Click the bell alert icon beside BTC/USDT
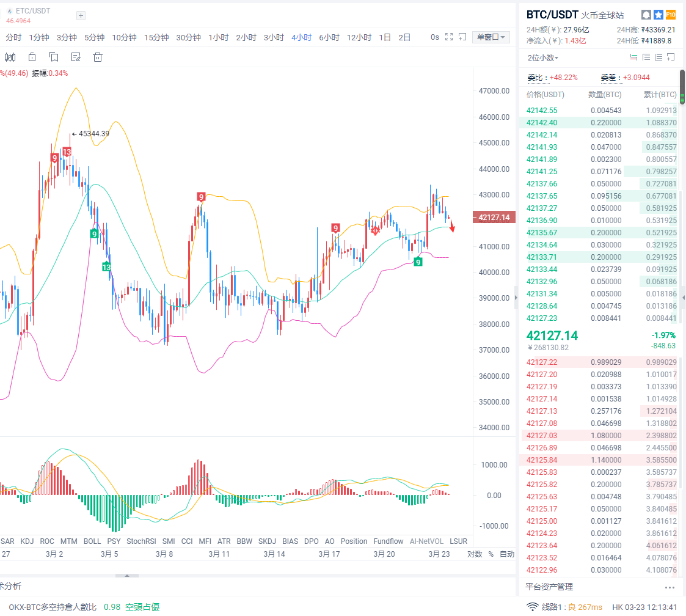The height and width of the screenshot is (616, 686). click(x=646, y=15)
